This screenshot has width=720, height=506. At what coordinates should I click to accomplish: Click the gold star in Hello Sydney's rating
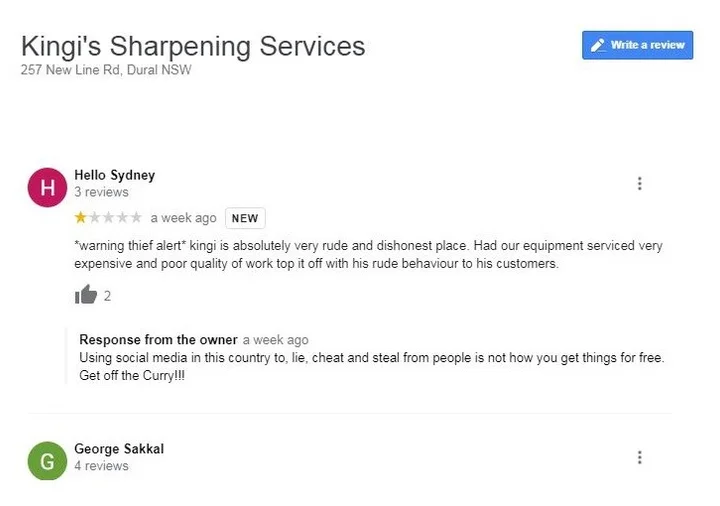[x=80, y=218]
